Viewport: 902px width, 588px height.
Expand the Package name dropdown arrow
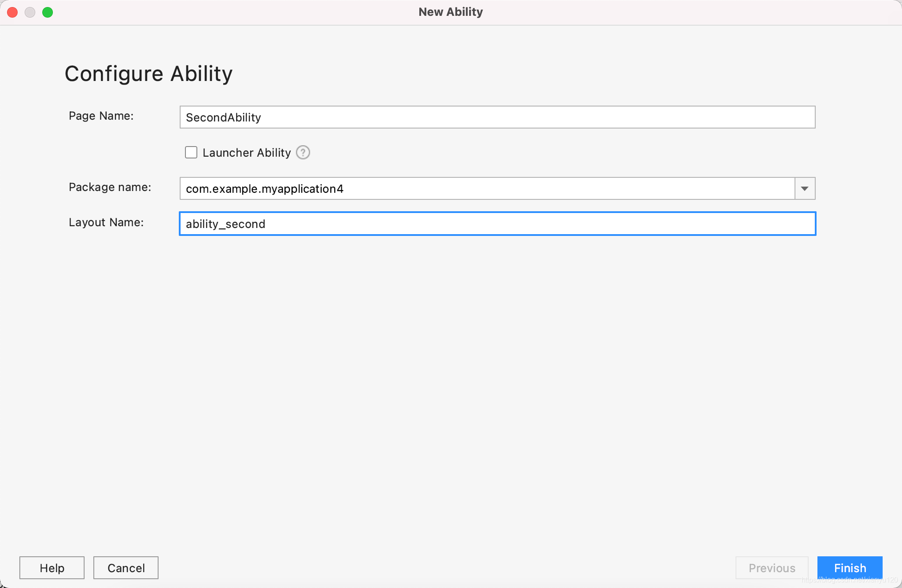pos(805,188)
